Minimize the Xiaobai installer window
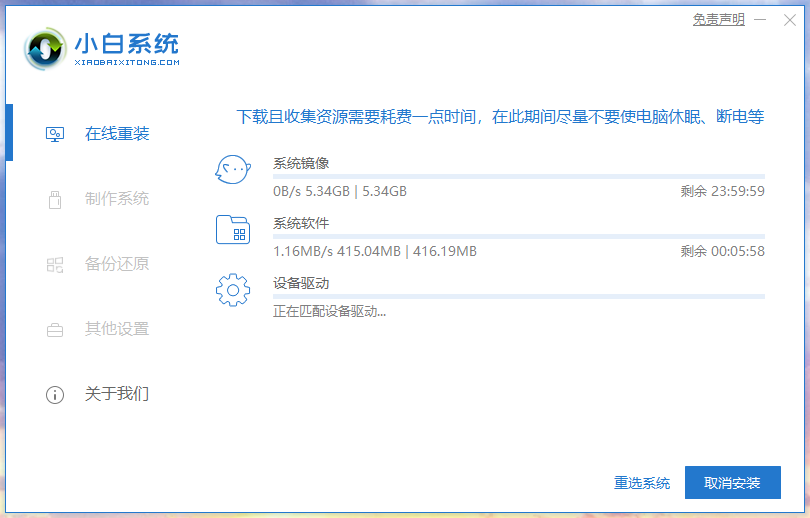The height and width of the screenshot is (518, 810). pyautogui.click(x=759, y=19)
